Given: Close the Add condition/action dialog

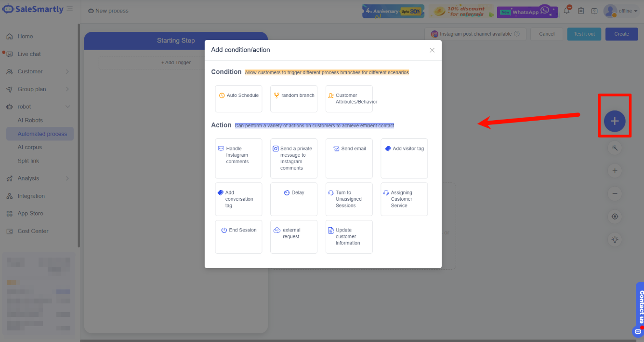Looking at the screenshot, I should click(432, 50).
